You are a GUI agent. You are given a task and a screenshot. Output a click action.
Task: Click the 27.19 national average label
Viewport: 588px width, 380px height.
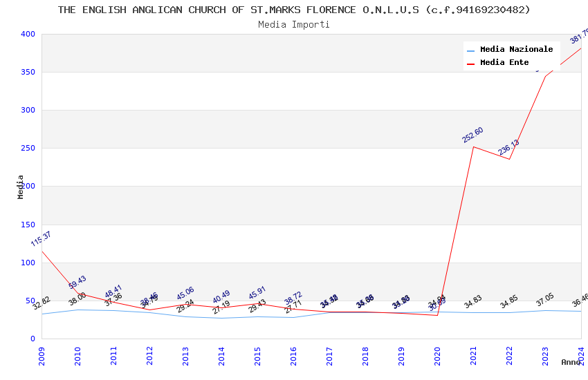(x=221, y=307)
